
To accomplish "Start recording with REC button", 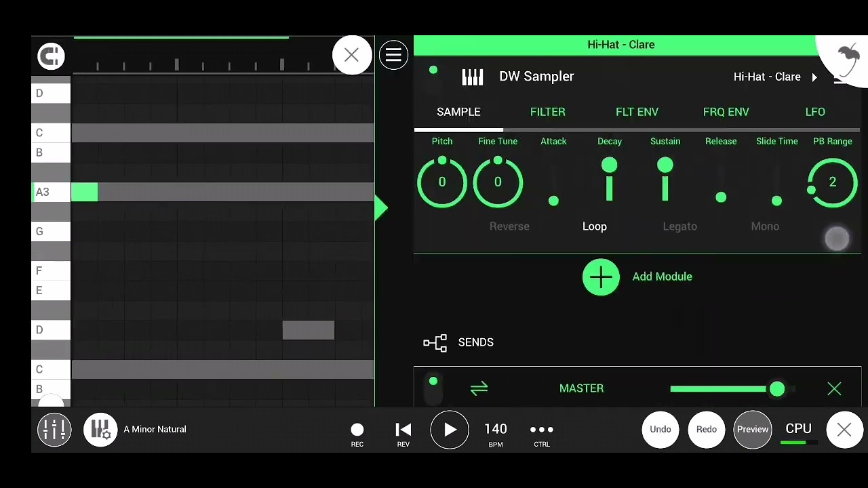I will coord(357,434).
